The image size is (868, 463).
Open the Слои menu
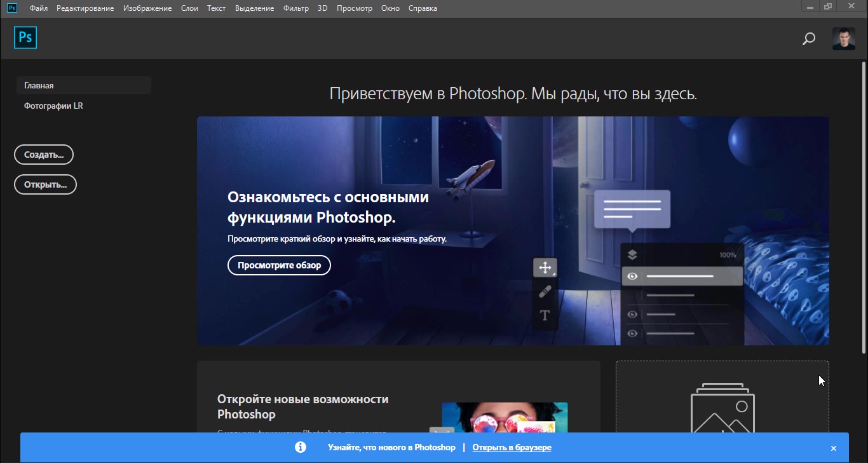click(x=189, y=8)
